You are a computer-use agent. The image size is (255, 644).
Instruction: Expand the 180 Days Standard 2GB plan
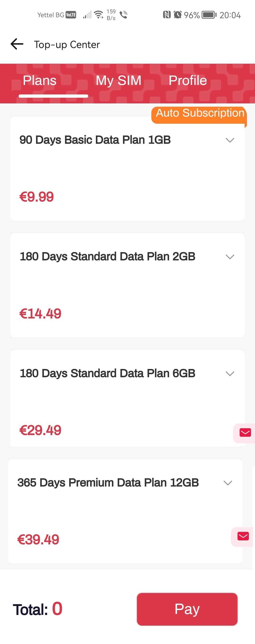[230, 257]
